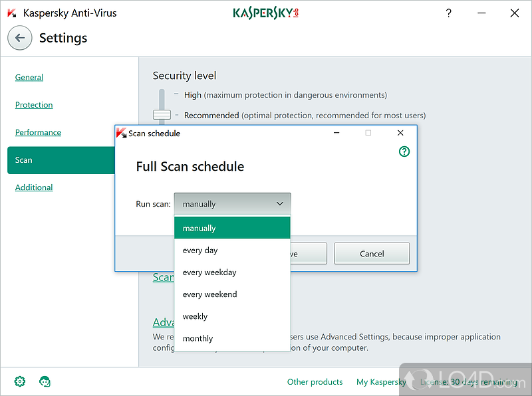The image size is (532, 396).
Task: Minimize the Scan schedule dialog
Action: [x=336, y=133]
